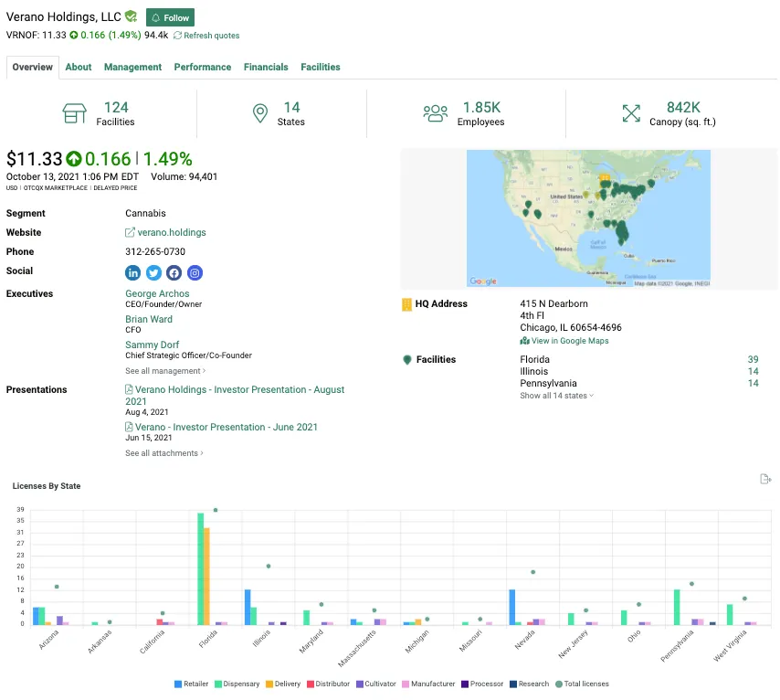Image resolution: width=780 pixels, height=700 pixels.
Task: Open the Instagram social icon
Action: (x=195, y=272)
